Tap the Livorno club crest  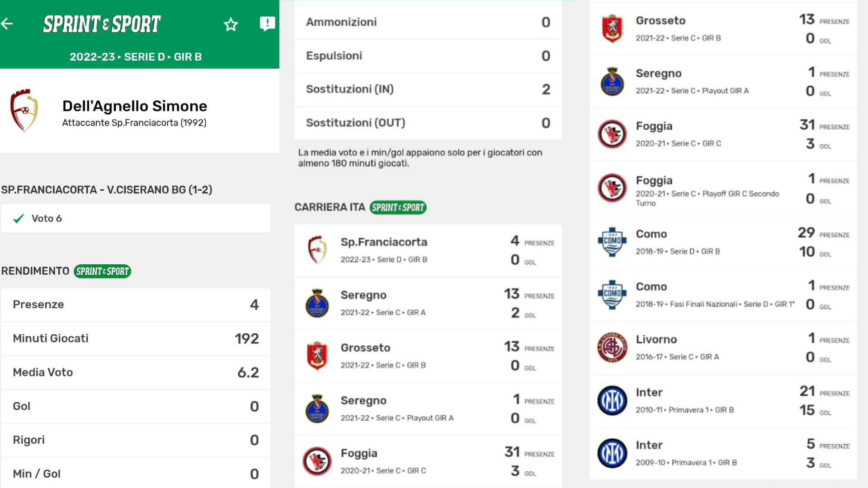pos(612,347)
